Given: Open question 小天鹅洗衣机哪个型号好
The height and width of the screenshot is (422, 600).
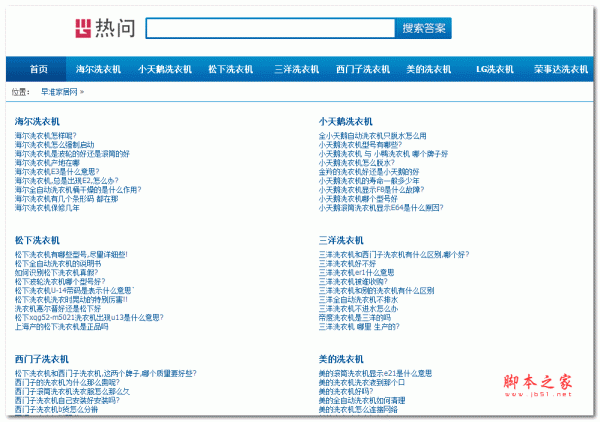Looking at the screenshot, I should [358, 199].
